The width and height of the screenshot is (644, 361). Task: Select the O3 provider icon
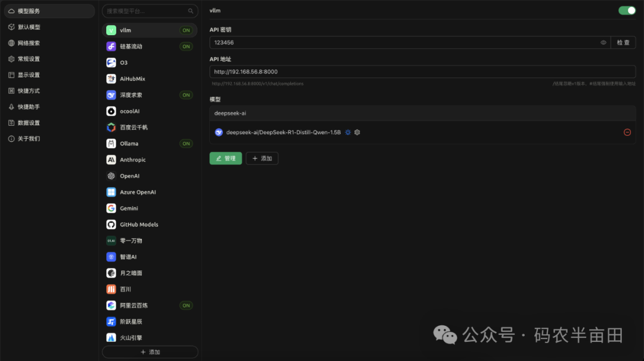click(111, 63)
